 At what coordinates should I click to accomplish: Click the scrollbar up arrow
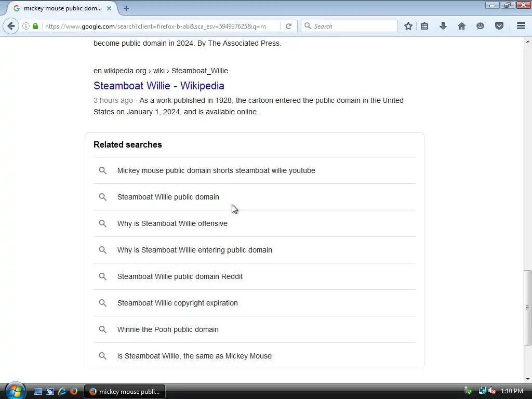tap(527, 42)
